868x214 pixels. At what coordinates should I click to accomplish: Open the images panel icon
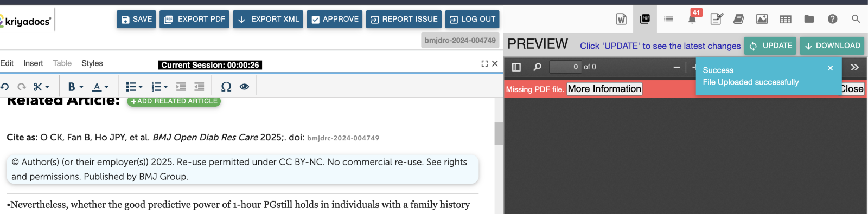pos(762,19)
